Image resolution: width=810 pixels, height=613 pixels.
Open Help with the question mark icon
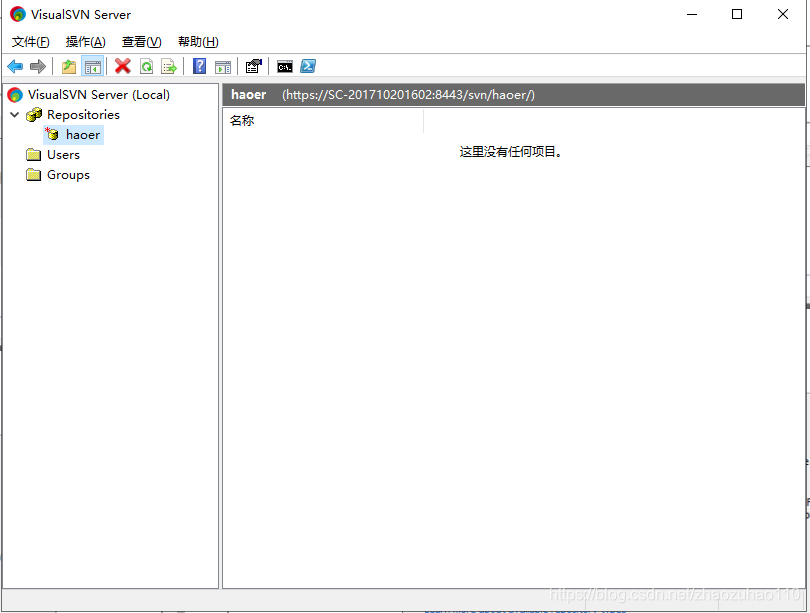click(199, 66)
